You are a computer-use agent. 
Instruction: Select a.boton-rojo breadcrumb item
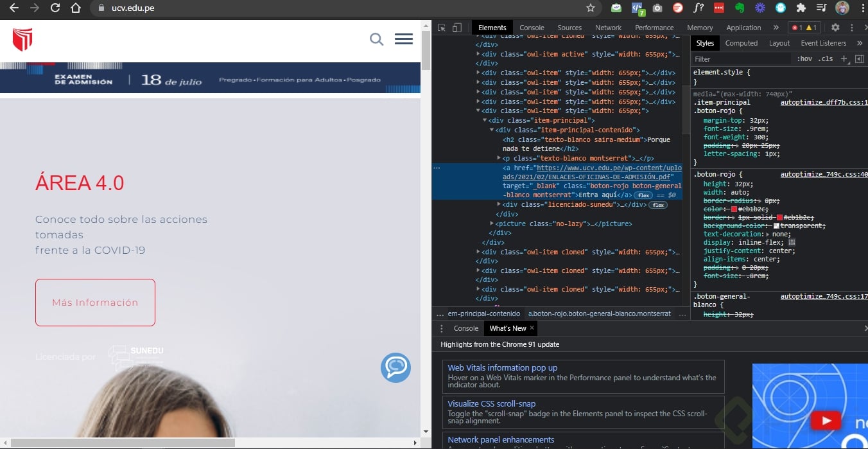click(599, 313)
